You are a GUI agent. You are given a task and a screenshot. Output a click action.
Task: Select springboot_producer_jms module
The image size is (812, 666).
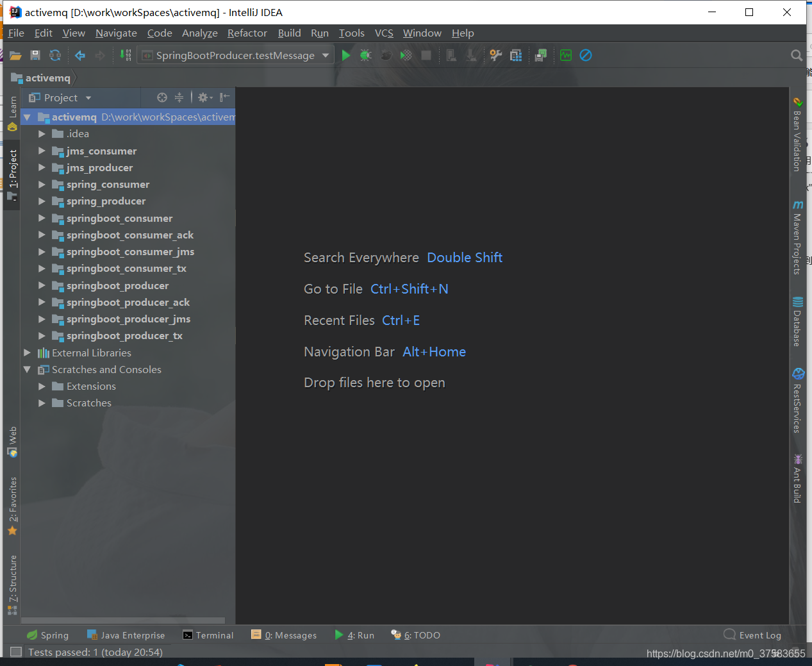[x=128, y=319]
